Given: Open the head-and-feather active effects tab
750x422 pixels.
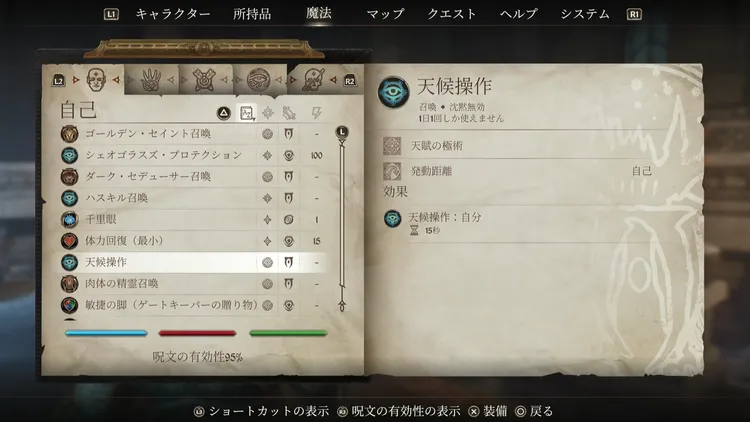Looking at the screenshot, I should [313, 80].
